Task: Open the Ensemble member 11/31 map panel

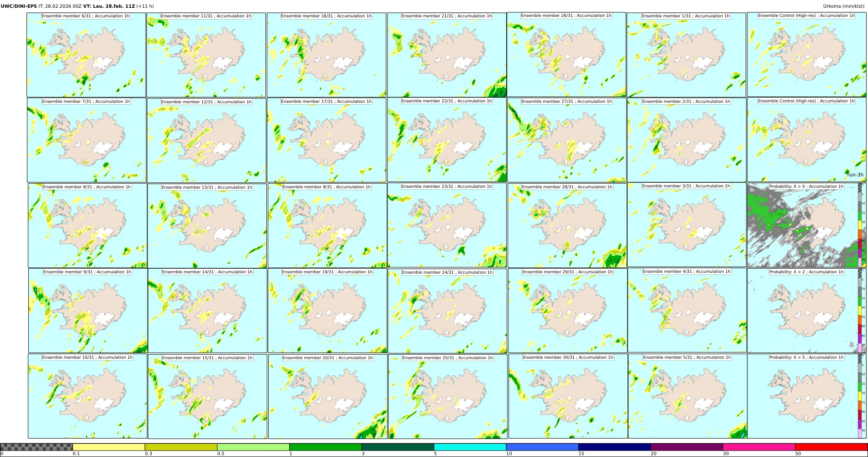Action: [206, 55]
